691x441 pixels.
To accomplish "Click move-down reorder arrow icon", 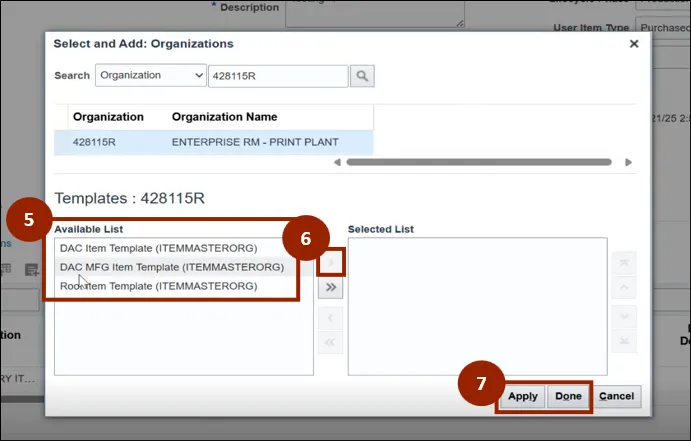I will click(x=624, y=316).
